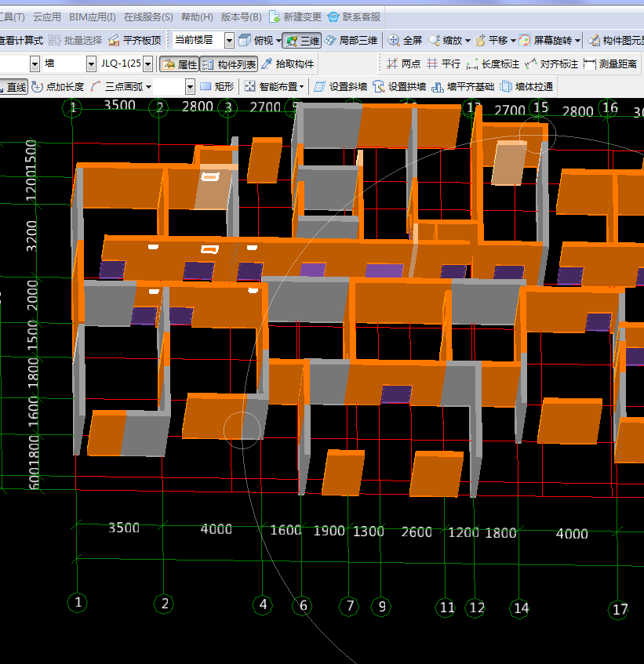Click bottom axis bubble 4
This screenshot has height=664, width=644.
(263, 604)
